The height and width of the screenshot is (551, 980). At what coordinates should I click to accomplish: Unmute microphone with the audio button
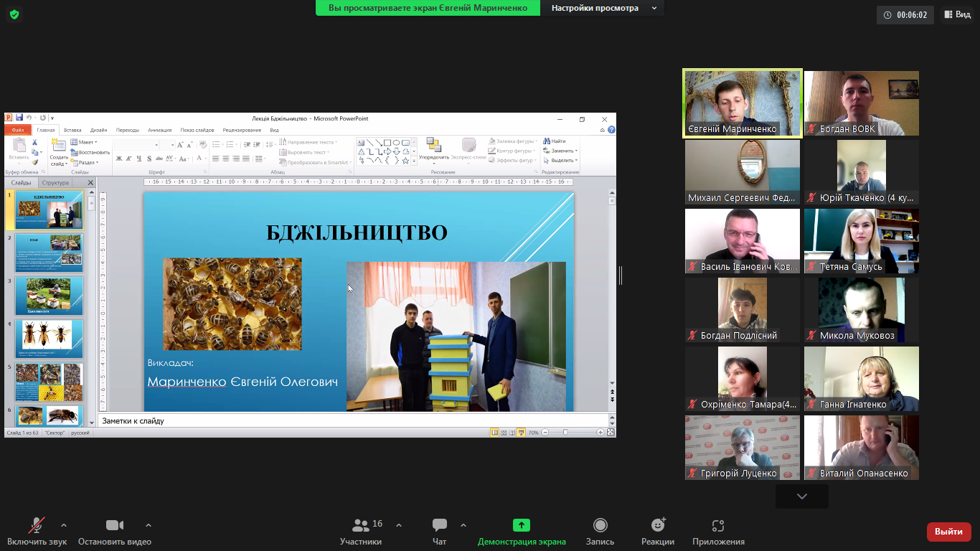(36, 526)
